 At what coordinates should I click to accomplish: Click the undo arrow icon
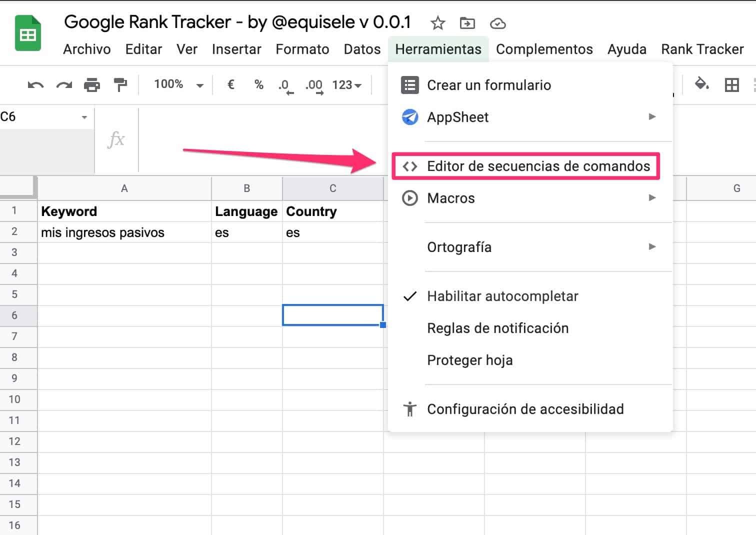[35, 85]
